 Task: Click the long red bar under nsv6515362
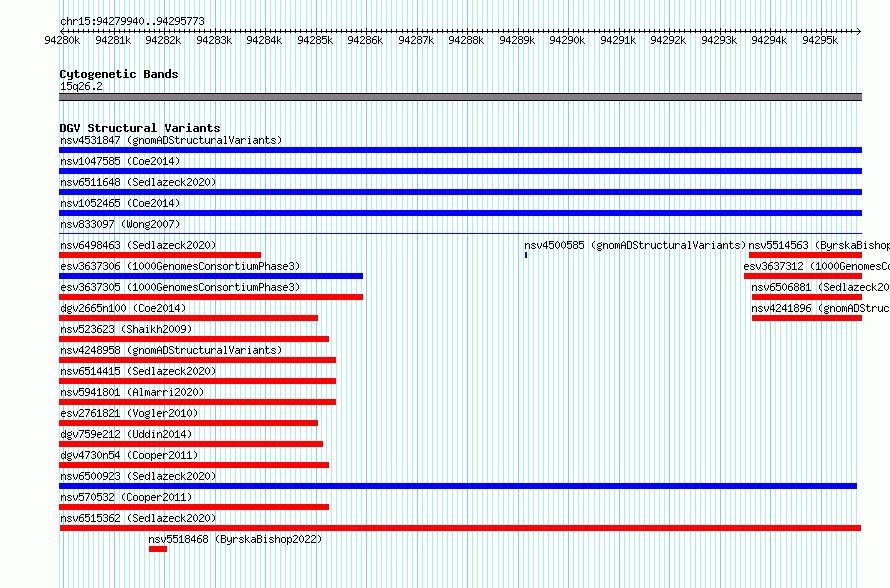click(x=460, y=528)
